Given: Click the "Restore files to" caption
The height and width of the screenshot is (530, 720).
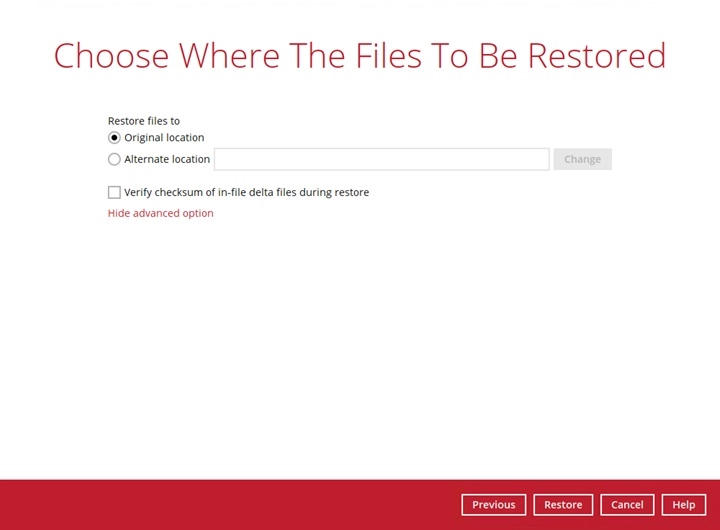Looking at the screenshot, I should [144, 121].
